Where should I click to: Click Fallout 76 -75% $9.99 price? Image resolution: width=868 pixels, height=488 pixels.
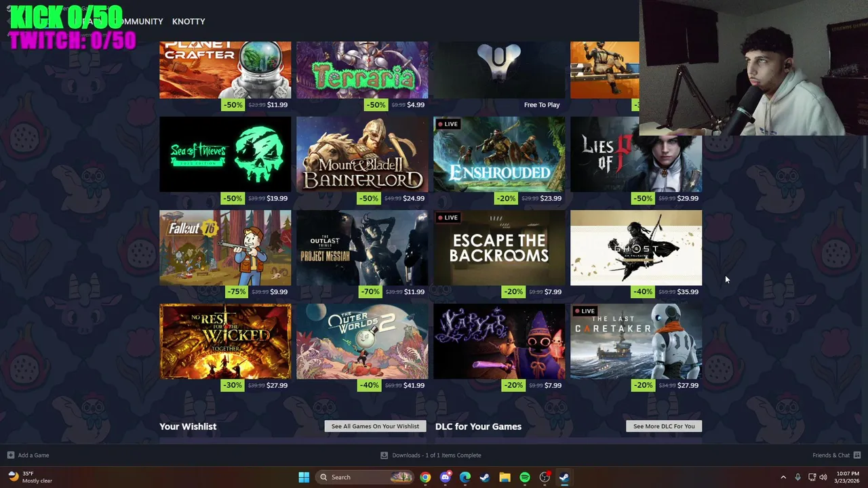(x=258, y=292)
